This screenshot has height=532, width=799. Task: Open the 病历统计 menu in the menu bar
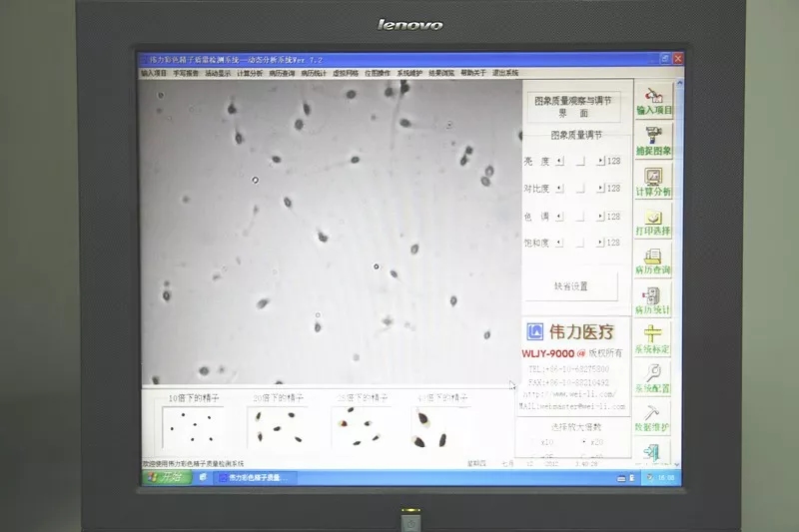(x=314, y=73)
